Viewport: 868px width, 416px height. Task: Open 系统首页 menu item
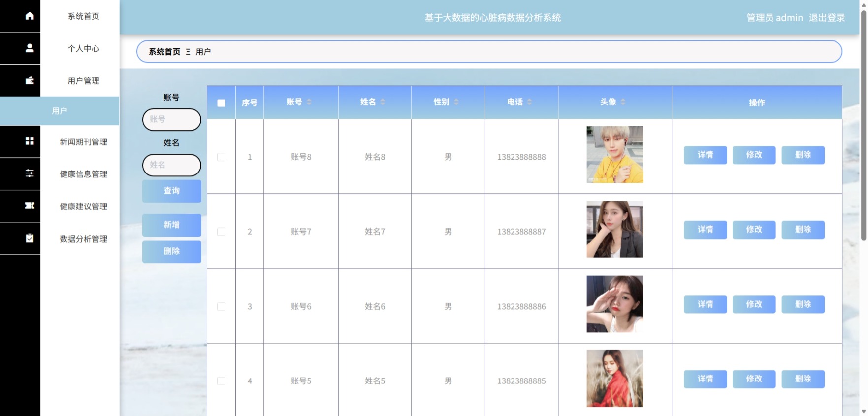pyautogui.click(x=83, y=16)
